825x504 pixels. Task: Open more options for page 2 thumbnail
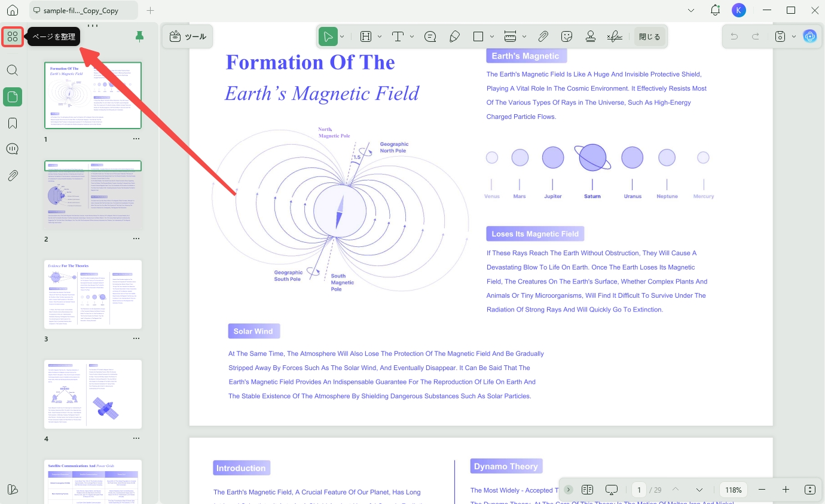point(136,239)
